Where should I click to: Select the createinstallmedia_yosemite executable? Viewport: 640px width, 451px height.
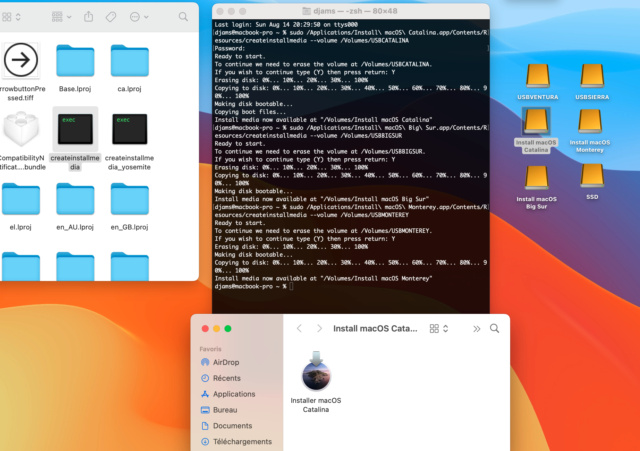click(x=129, y=129)
